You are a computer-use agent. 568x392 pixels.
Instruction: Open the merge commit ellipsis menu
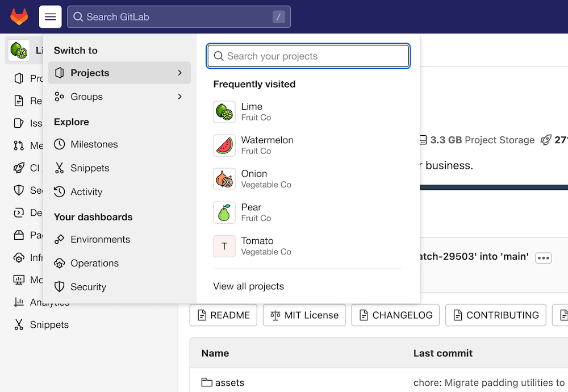click(544, 257)
